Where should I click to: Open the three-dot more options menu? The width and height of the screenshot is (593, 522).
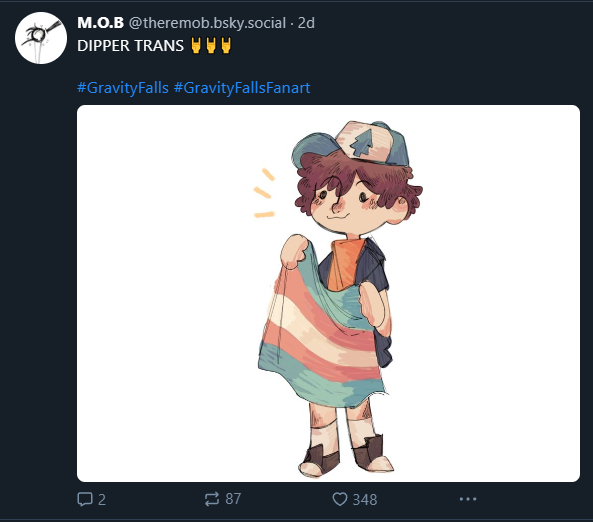tap(468, 499)
